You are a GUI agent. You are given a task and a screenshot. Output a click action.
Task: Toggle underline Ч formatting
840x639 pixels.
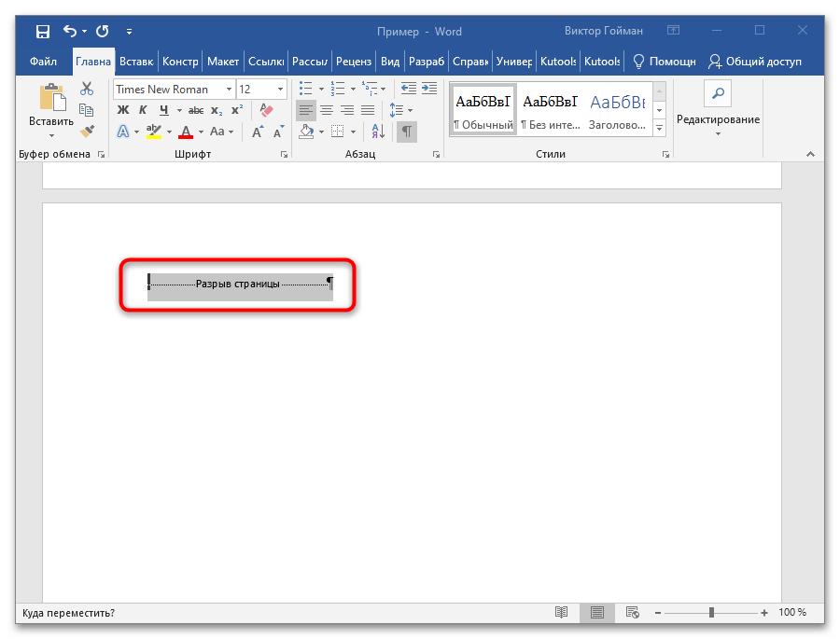pyautogui.click(x=164, y=110)
